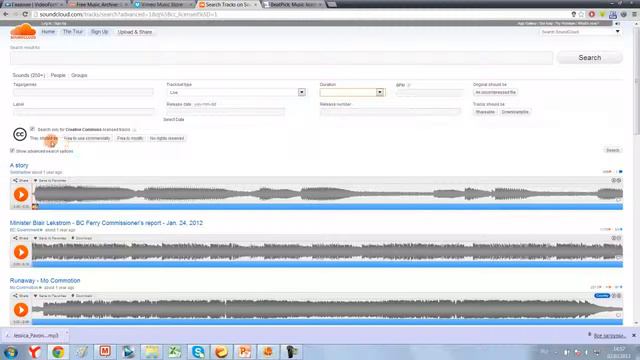Switch to Vimeo Music Store browser tab

click(x=162, y=4)
